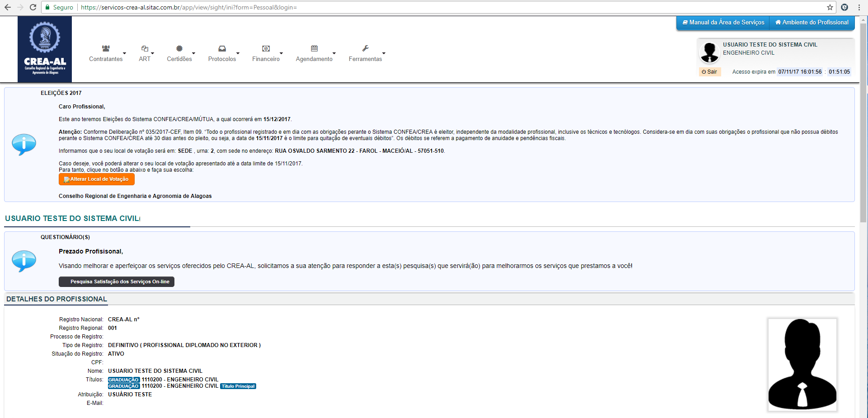Log out with the Sair button
The height and width of the screenshot is (418, 868).
point(709,72)
